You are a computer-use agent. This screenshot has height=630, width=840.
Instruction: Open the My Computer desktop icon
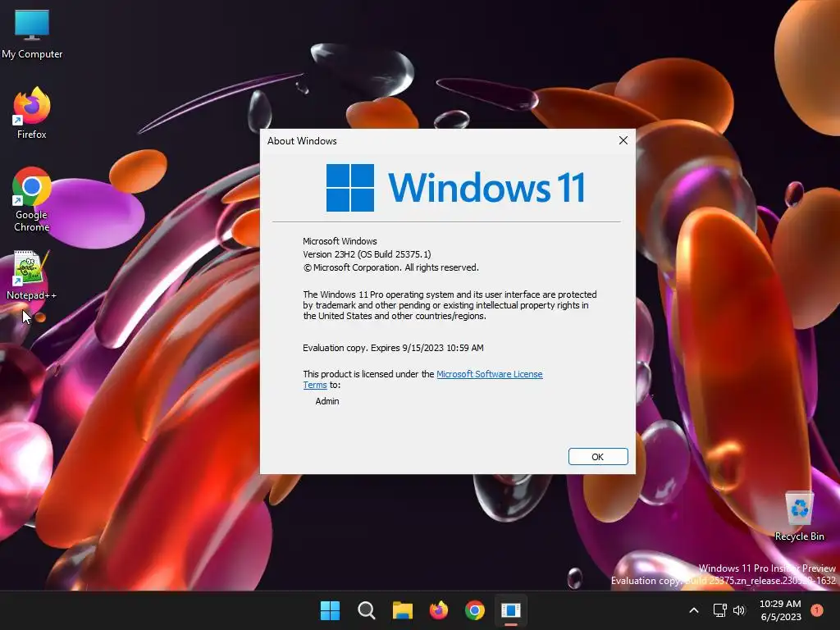click(32, 34)
